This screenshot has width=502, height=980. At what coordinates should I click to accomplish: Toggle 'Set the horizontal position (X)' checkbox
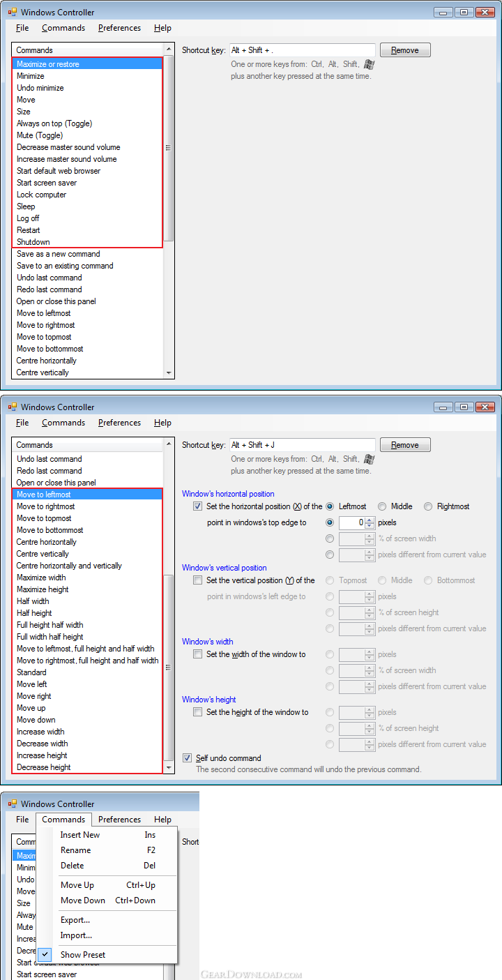point(198,506)
